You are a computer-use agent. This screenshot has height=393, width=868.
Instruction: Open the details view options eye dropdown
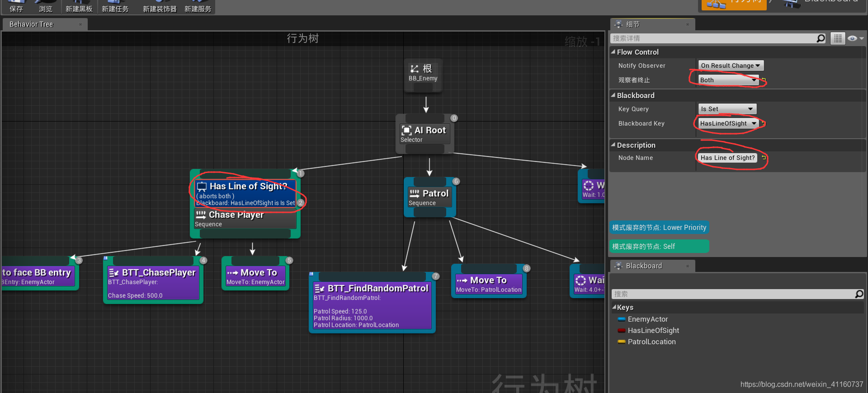855,38
